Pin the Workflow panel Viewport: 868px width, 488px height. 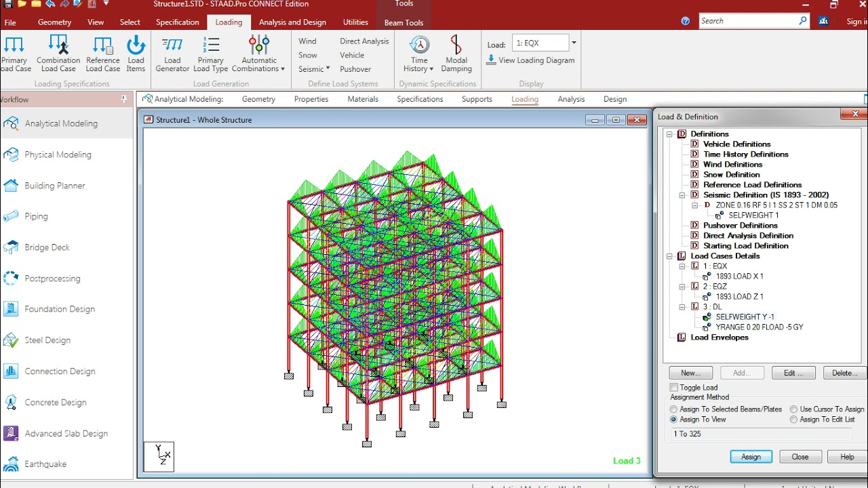[x=124, y=99]
